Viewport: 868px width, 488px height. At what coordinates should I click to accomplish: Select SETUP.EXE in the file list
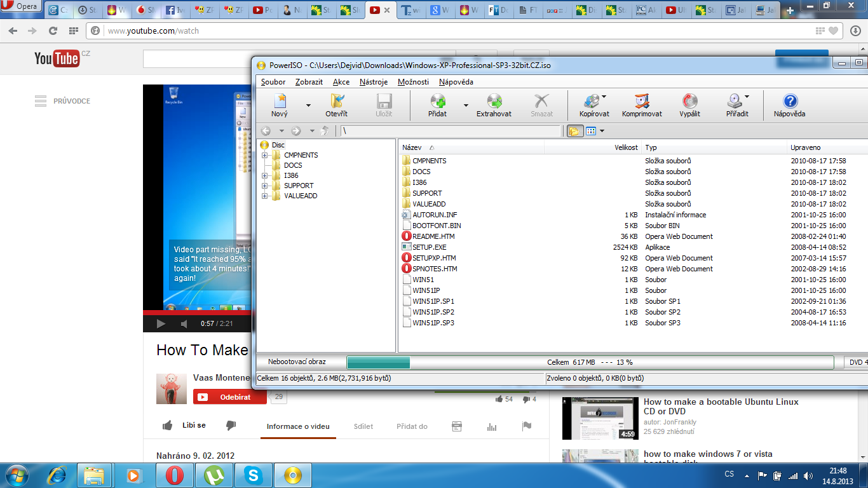429,247
